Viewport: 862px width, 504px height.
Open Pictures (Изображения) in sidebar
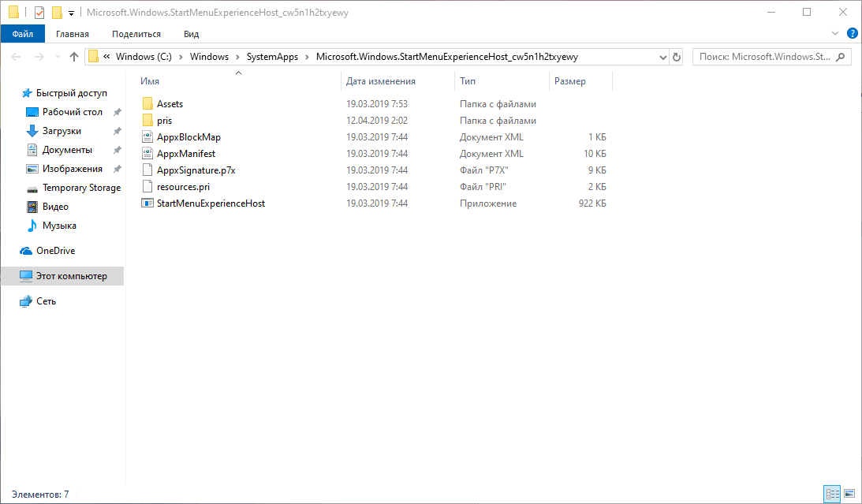[72, 169]
